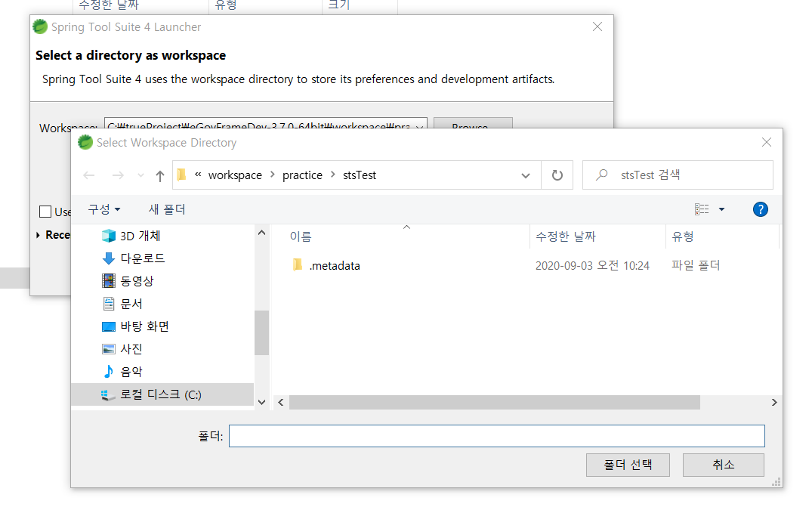The image size is (812, 507).
Task: Click search magnifier icon
Action: click(602, 175)
